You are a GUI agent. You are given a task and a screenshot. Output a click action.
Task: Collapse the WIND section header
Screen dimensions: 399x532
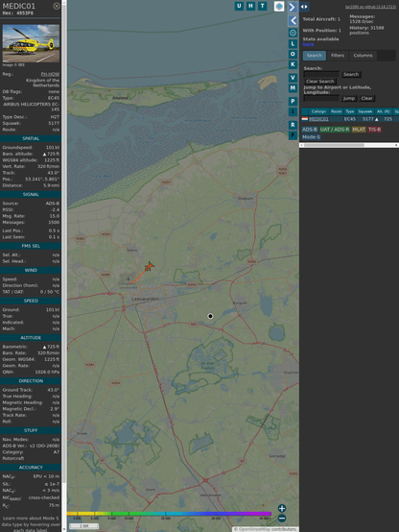31,271
